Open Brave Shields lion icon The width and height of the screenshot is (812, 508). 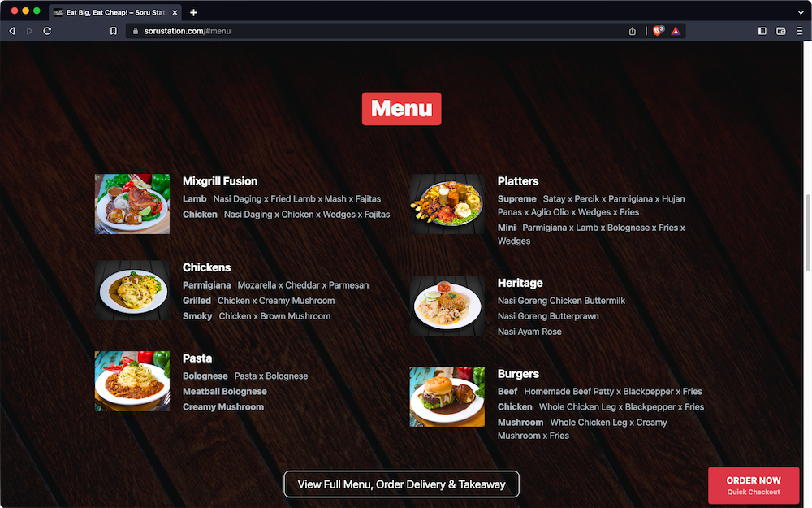coord(658,31)
